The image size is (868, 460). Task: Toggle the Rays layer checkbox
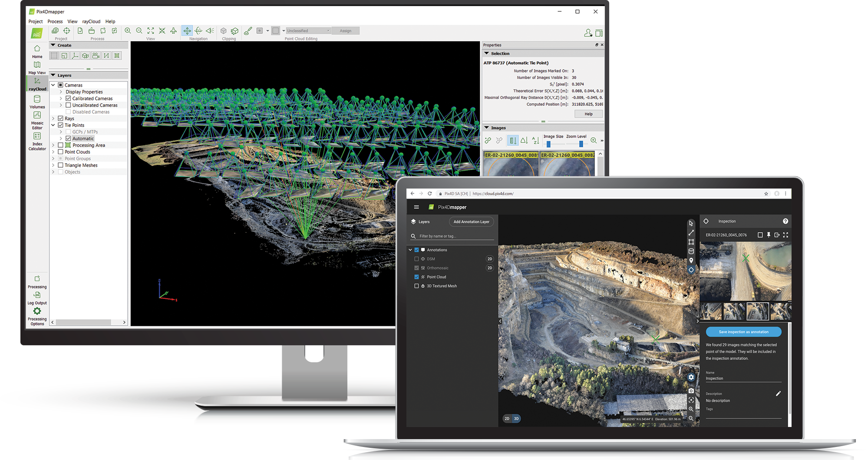tap(60, 119)
